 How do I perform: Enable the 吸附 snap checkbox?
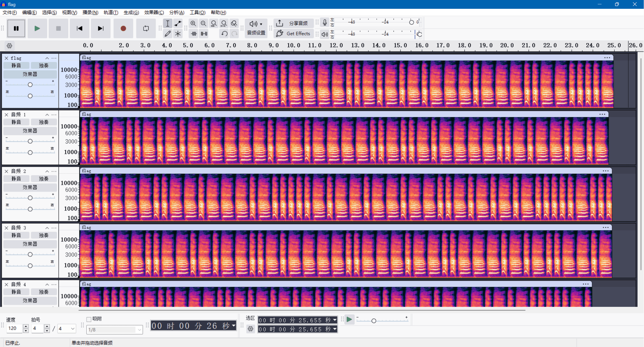pyautogui.click(x=89, y=319)
